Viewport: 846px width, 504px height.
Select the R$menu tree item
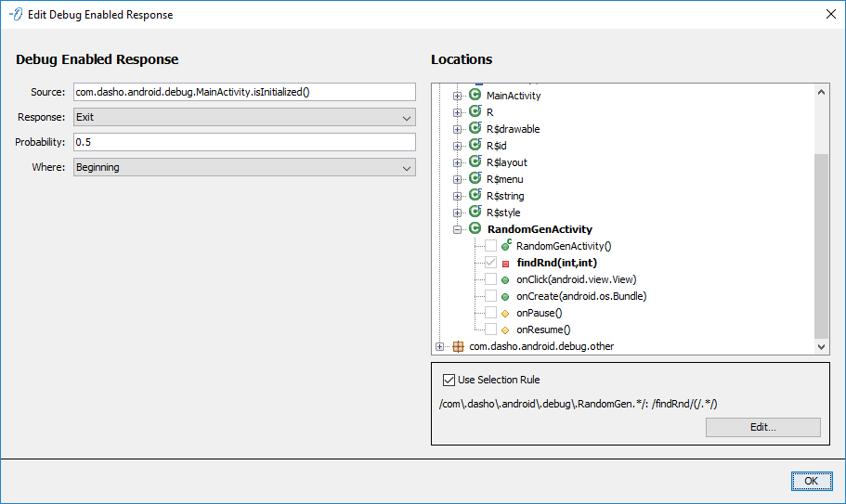pos(504,179)
